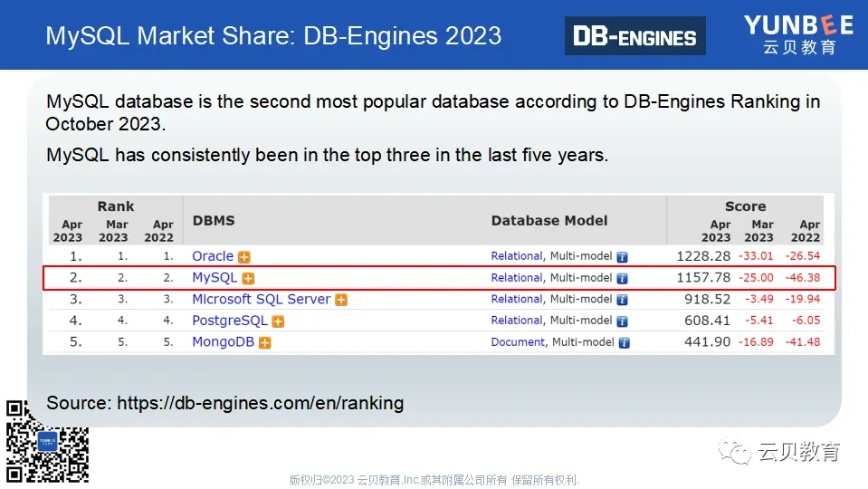Click Oracle's score 1228.28
This screenshot has width=868, height=489.
click(703, 256)
